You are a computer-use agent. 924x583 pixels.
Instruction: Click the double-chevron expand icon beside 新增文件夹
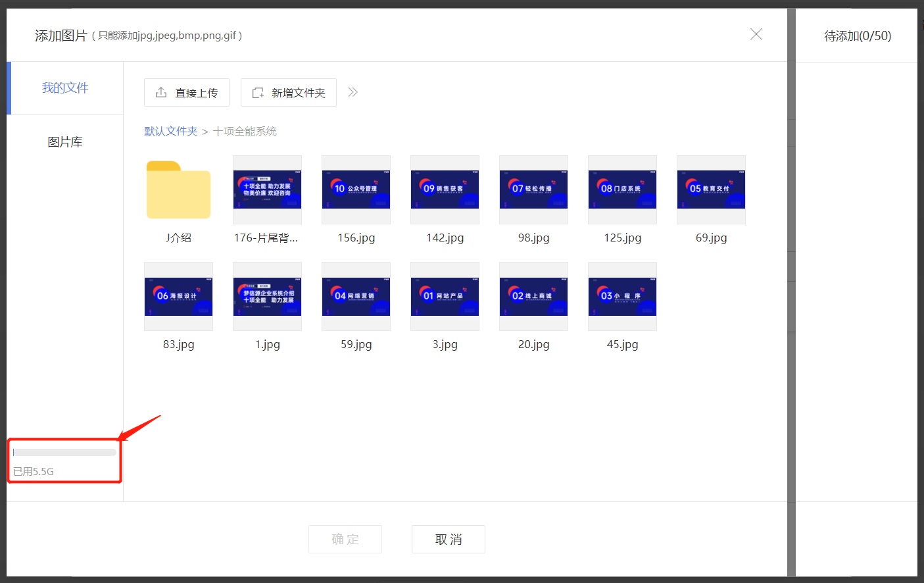(353, 92)
